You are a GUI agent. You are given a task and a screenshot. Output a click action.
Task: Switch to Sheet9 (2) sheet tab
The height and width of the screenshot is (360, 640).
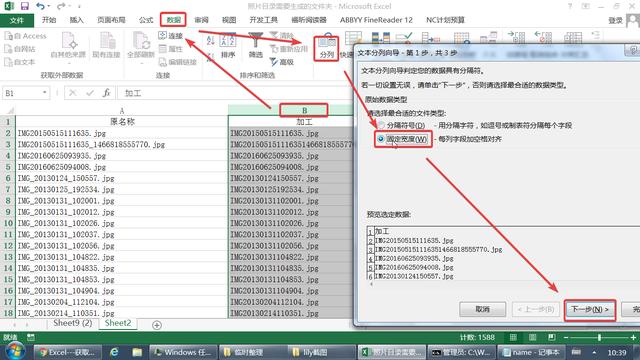pos(73,323)
